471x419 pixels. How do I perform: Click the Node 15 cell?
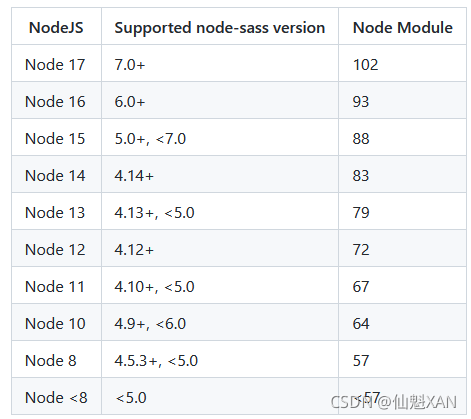pos(55,138)
